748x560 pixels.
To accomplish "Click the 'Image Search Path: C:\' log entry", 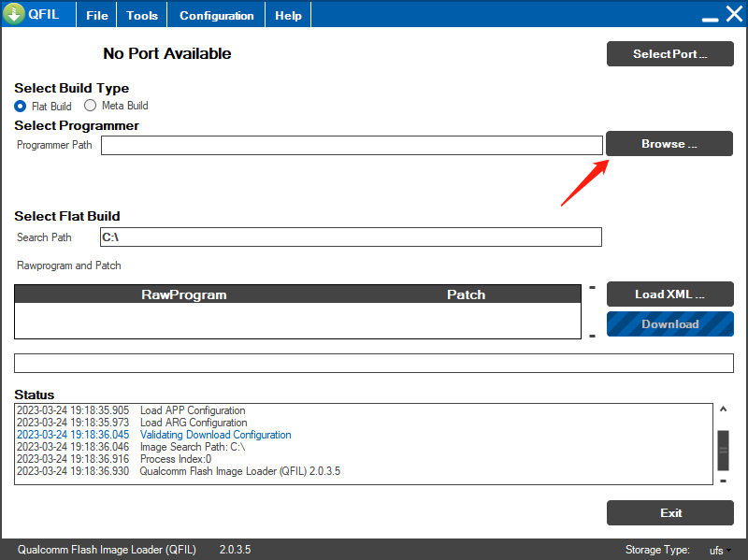I will [x=193, y=447].
